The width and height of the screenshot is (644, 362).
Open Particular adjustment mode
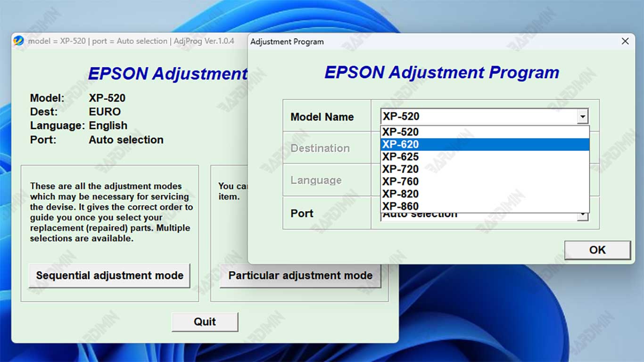300,276
